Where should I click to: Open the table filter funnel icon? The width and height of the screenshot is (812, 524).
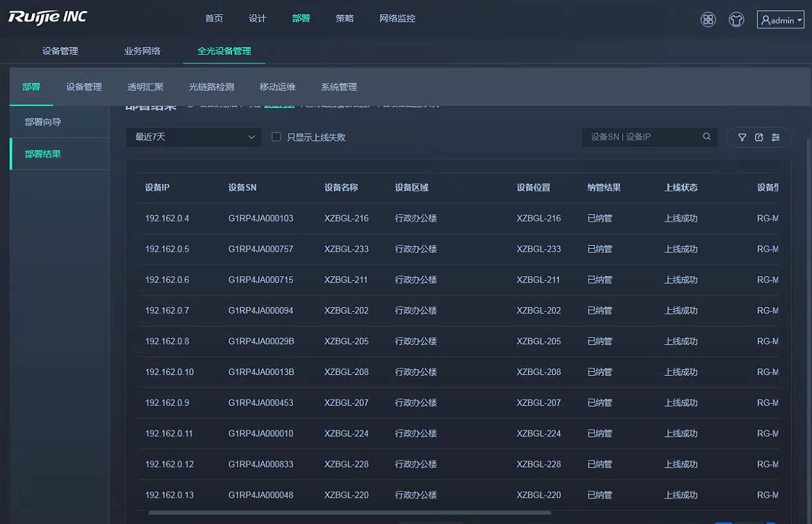[742, 137]
